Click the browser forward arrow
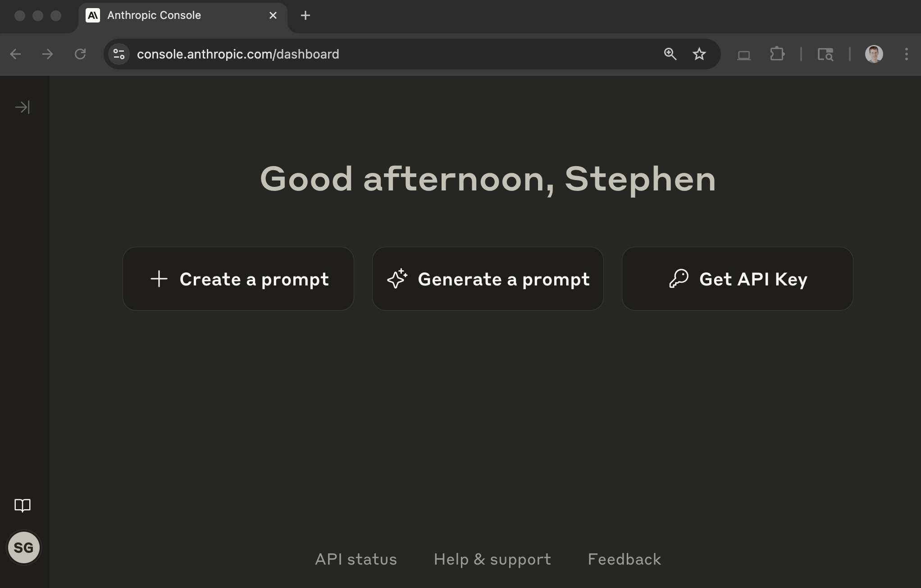This screenshot has width=921, height=588. point(48,54)
